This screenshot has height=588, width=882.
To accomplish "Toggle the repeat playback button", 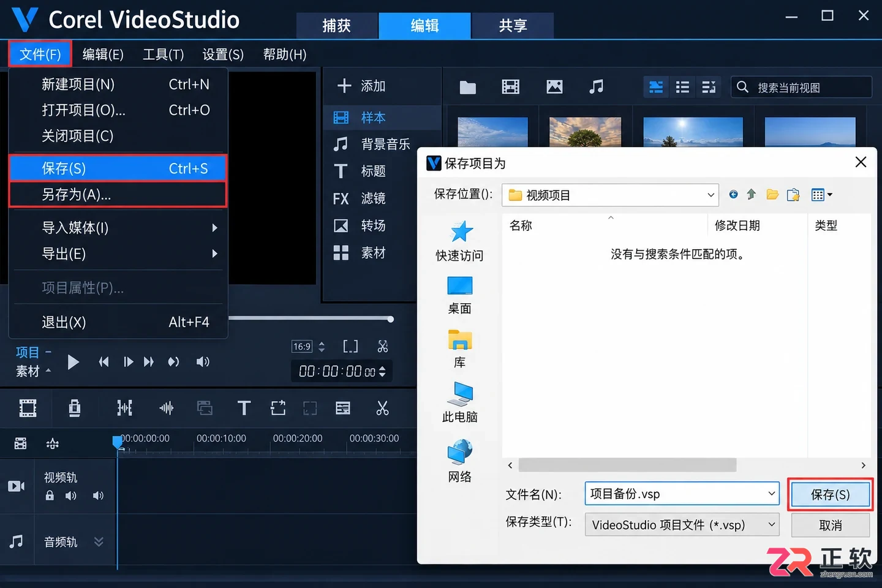I will tap(174, 362).
